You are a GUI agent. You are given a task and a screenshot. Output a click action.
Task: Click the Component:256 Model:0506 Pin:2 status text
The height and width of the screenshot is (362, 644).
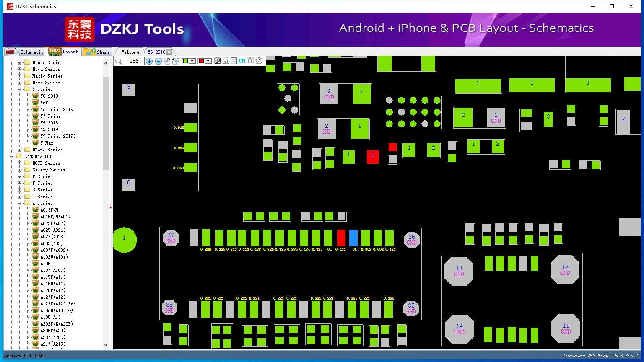coord(600,356)
